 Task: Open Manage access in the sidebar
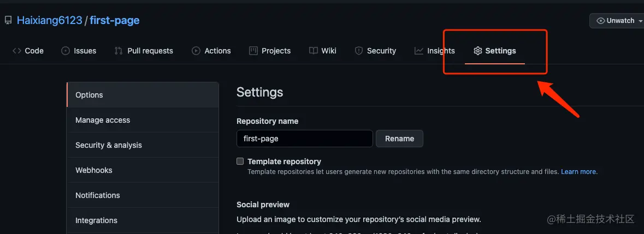pos(103,120)
